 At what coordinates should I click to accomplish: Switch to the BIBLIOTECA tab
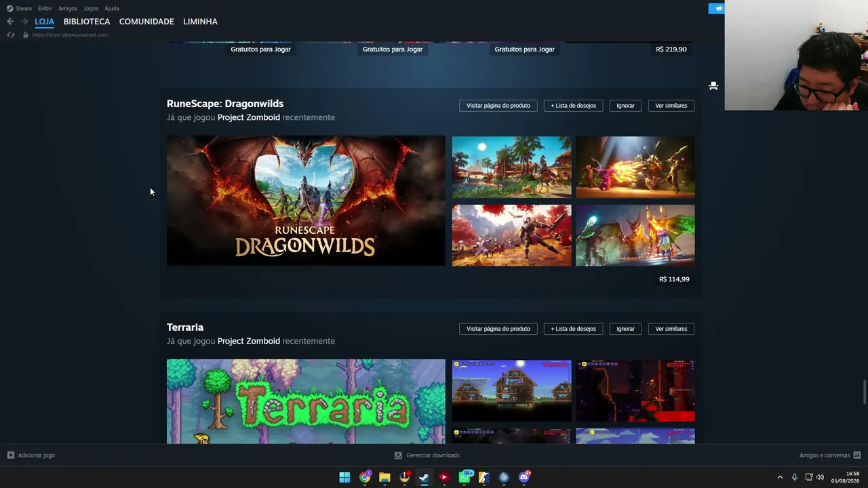pos(87,22)
